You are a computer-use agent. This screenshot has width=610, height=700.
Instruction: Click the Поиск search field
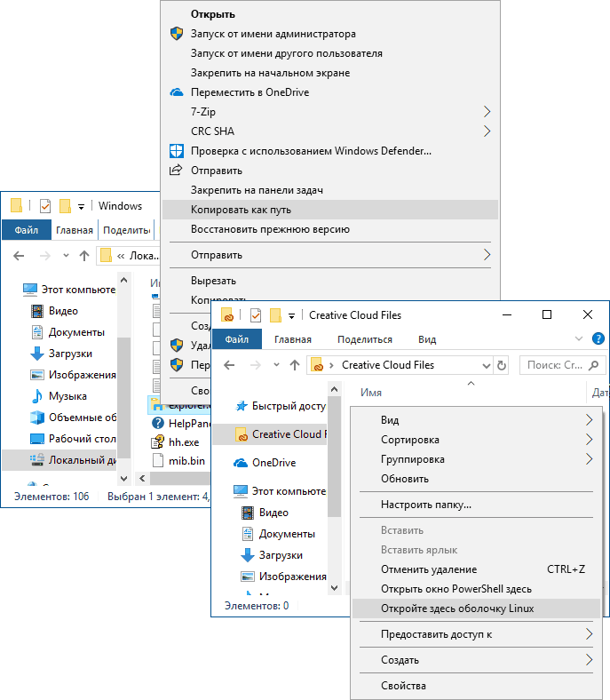(563, 365)
